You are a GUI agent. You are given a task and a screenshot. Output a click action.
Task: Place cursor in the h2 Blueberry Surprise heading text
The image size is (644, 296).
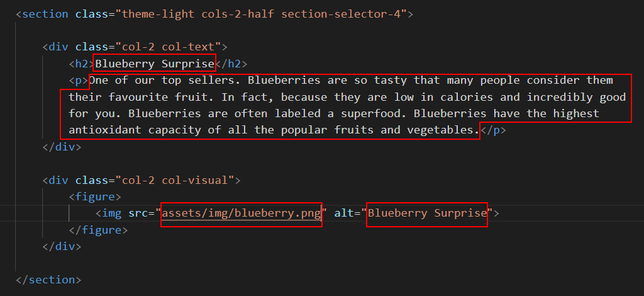pyautogui.click(x=155, y=64)
